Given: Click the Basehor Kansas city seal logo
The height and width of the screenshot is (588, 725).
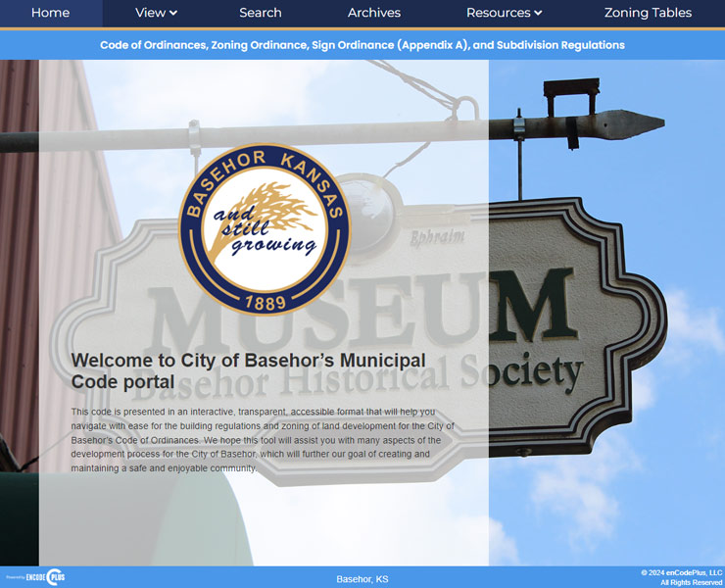Looking at the screenshot, I should pos(265,229).
